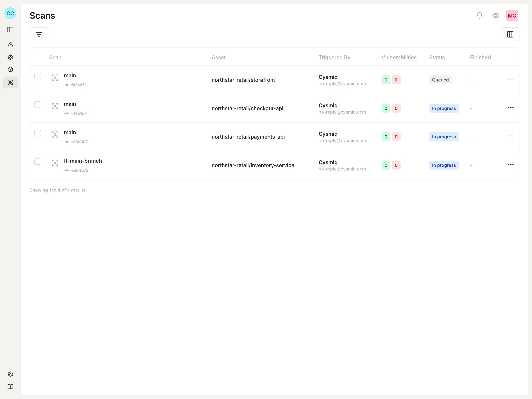Click the Triggered By column header
Screen dimensions: 532x399
coord(334,57)
